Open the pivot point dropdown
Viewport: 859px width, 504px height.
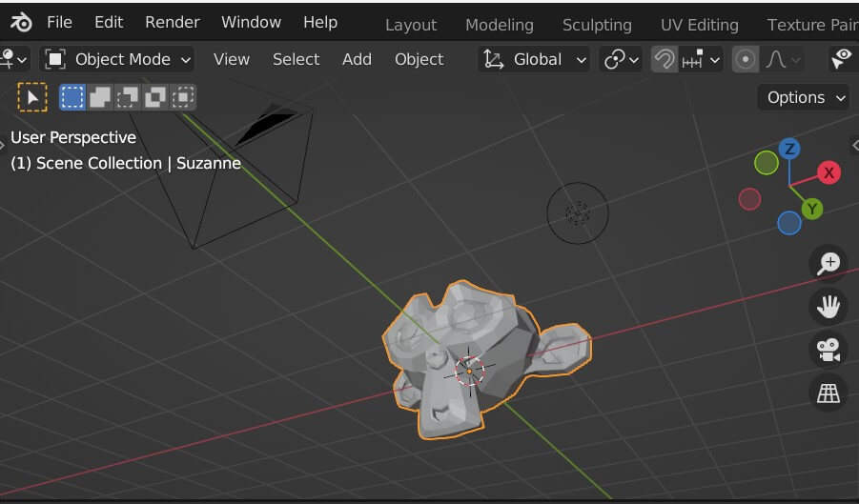point(621,59)
